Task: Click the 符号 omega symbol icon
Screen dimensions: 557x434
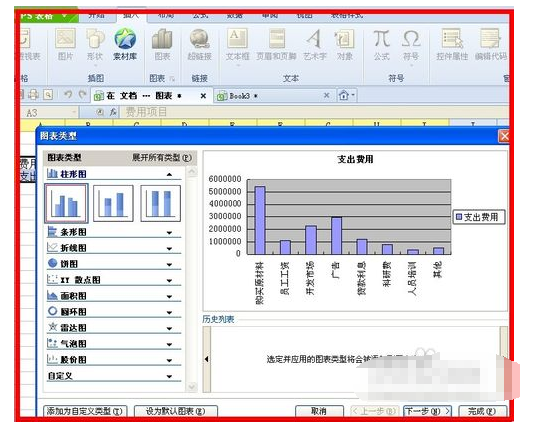Action: (411, 44)
